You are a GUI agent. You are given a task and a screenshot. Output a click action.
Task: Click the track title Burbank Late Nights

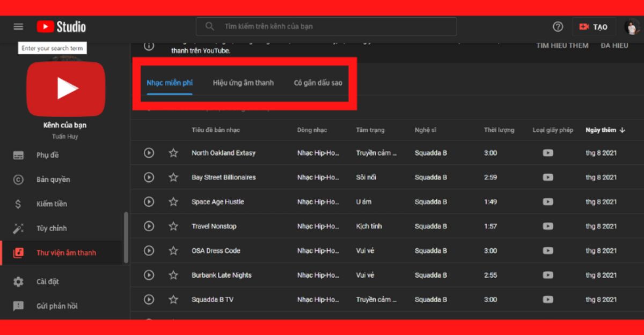222,275
